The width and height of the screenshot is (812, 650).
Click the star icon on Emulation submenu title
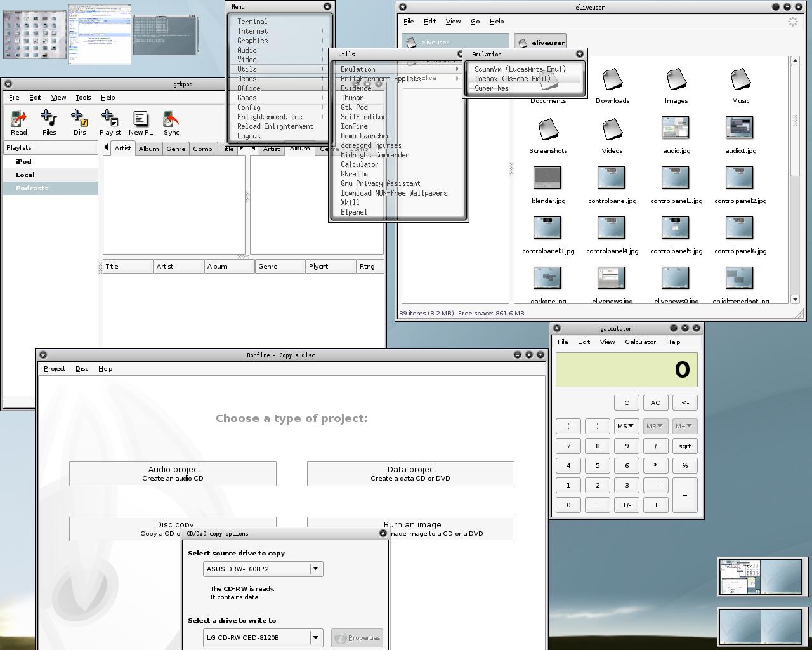pos(579,54)
